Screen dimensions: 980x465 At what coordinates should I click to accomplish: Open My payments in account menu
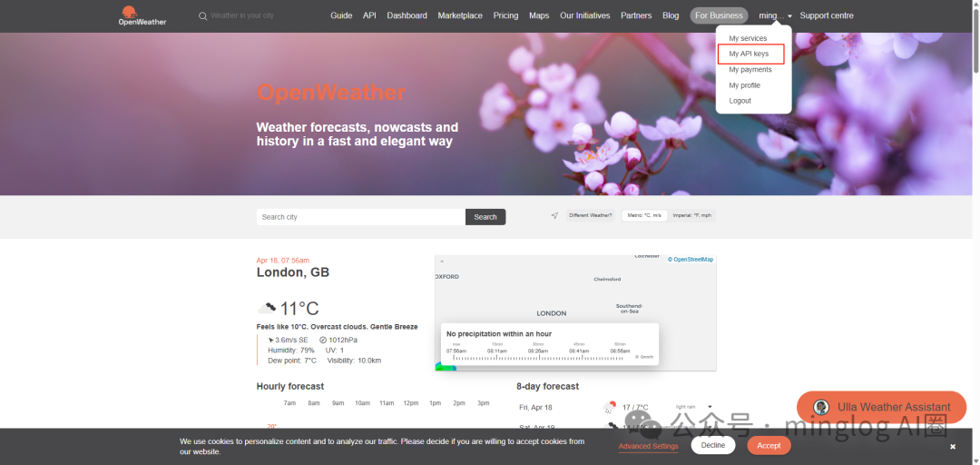(750, 69)
